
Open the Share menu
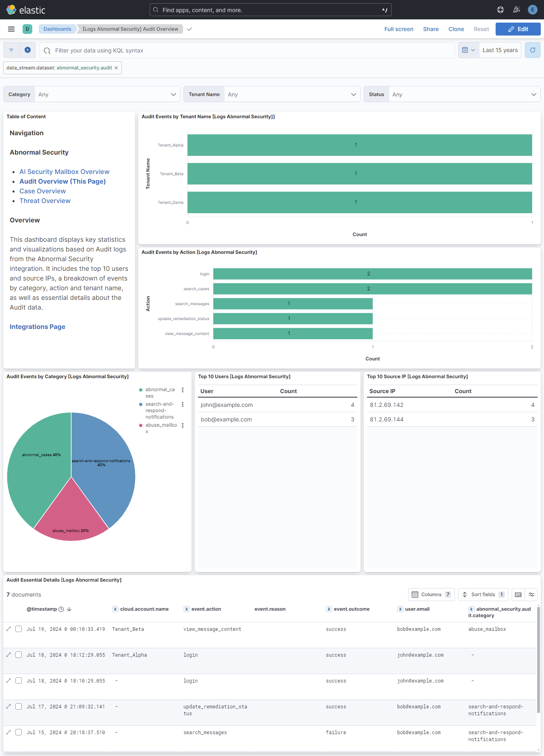(431, 29)
